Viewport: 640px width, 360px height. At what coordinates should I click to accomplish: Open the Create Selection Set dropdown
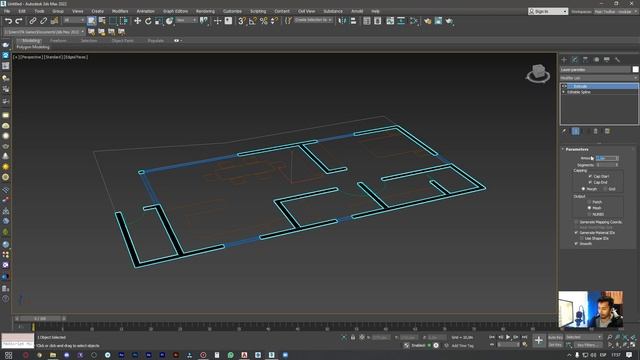click(313, 20)
